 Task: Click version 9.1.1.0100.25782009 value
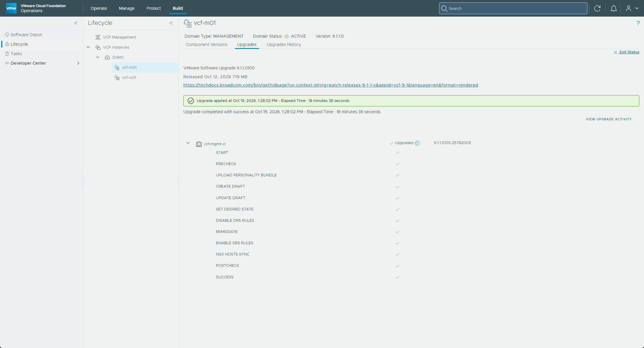[x=452, y=143]
